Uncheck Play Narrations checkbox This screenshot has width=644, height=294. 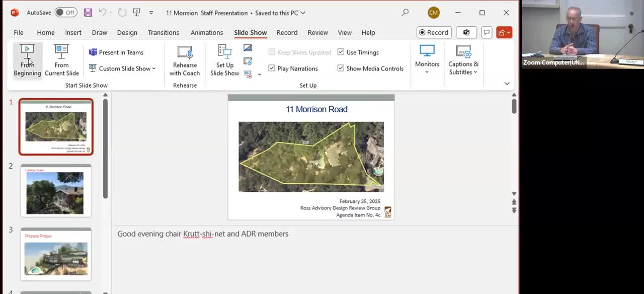coord(272,68)
